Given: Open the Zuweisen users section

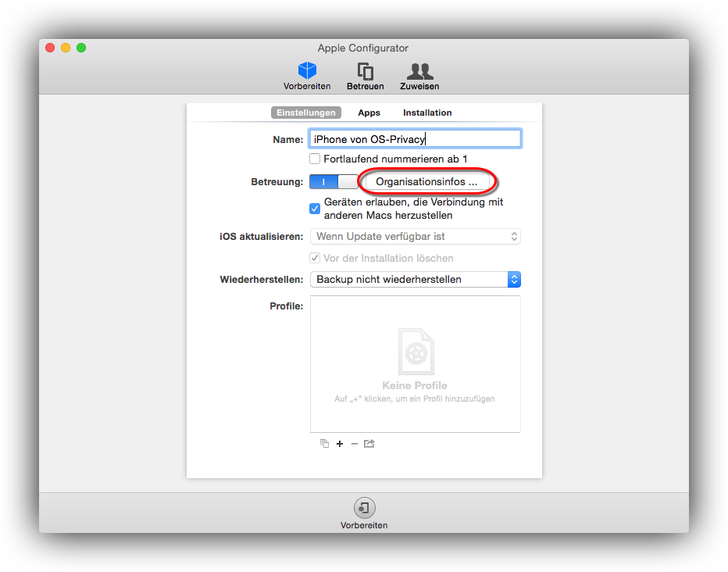Looking at the screenshot, I should tap(419, 76).
